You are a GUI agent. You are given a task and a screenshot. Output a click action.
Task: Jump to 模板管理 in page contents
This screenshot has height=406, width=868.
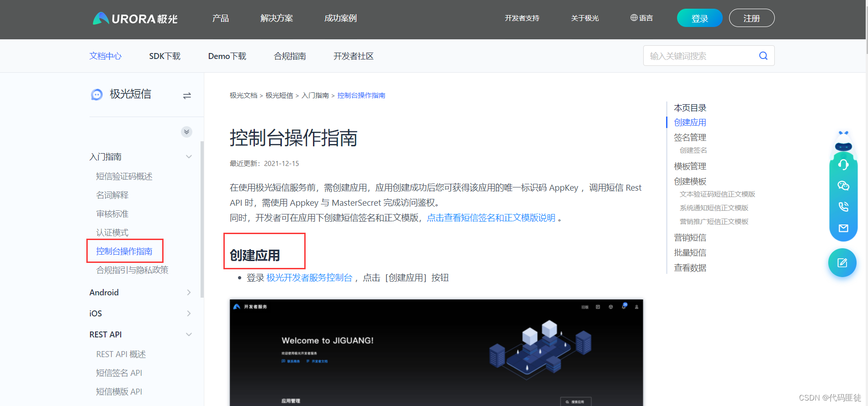click(x=690, y=166)
